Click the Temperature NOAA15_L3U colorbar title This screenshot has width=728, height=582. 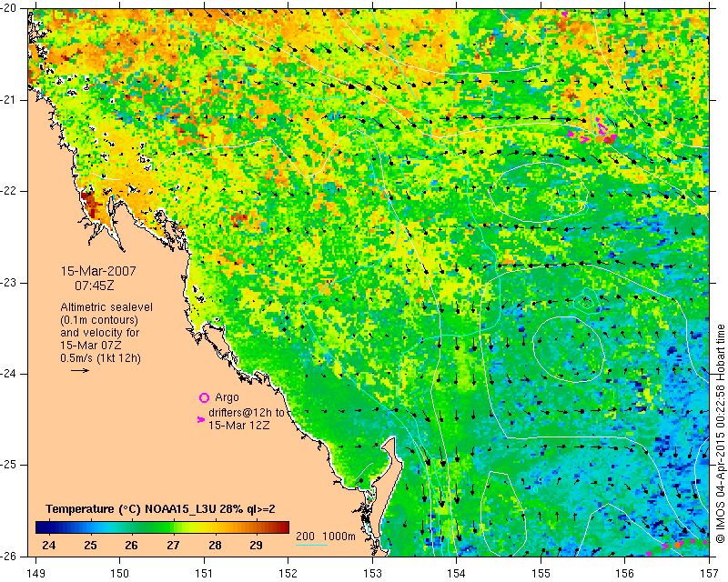(x=161, y=509)
